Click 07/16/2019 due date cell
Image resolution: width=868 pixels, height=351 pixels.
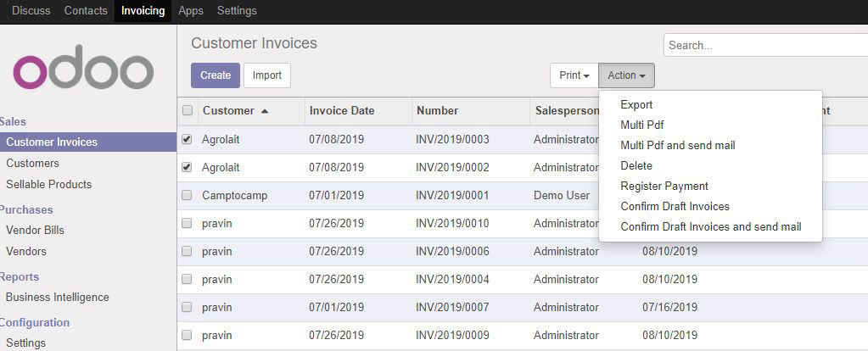669,307
